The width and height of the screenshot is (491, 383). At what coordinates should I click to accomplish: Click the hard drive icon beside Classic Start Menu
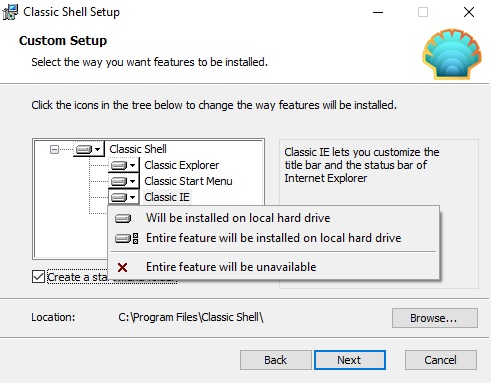click(x=119, y=181)
